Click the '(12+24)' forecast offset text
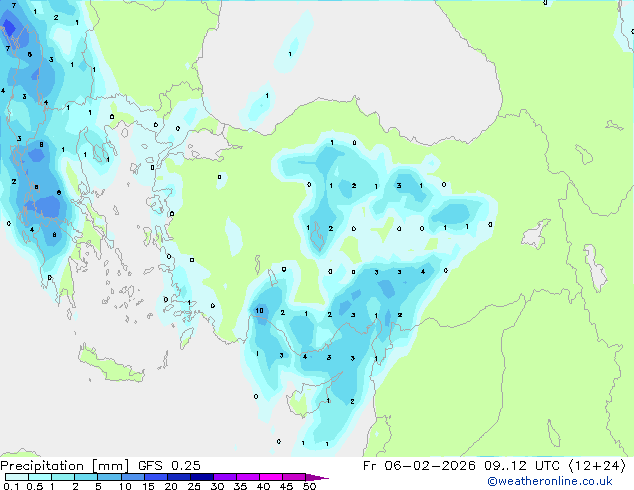The width and height of the screenshot is (634, 490). [596, 466]
